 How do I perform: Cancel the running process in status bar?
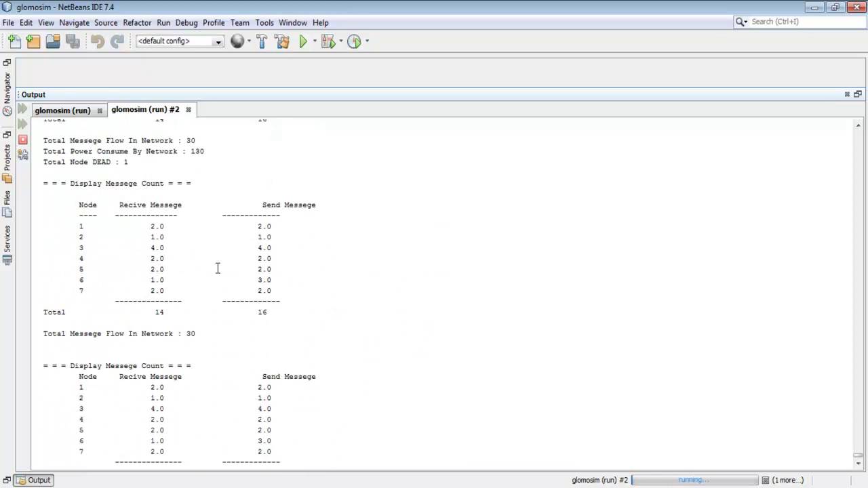pos(765,480)
